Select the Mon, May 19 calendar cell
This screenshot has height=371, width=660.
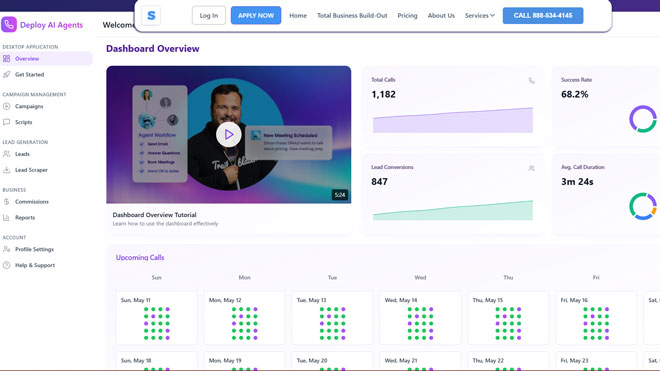point(245,362)
